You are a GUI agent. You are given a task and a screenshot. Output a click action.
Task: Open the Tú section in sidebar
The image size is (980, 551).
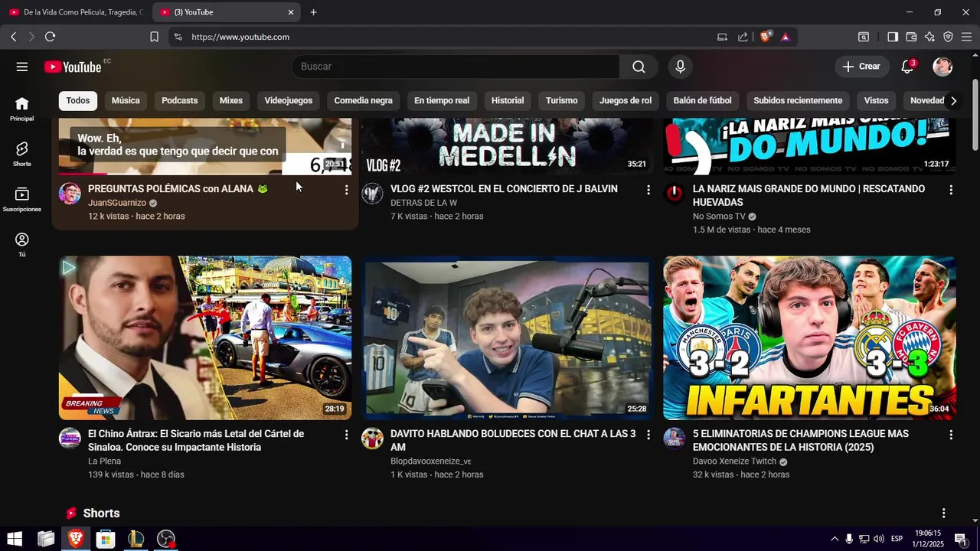pyautogui.click(x=22, y=244)
